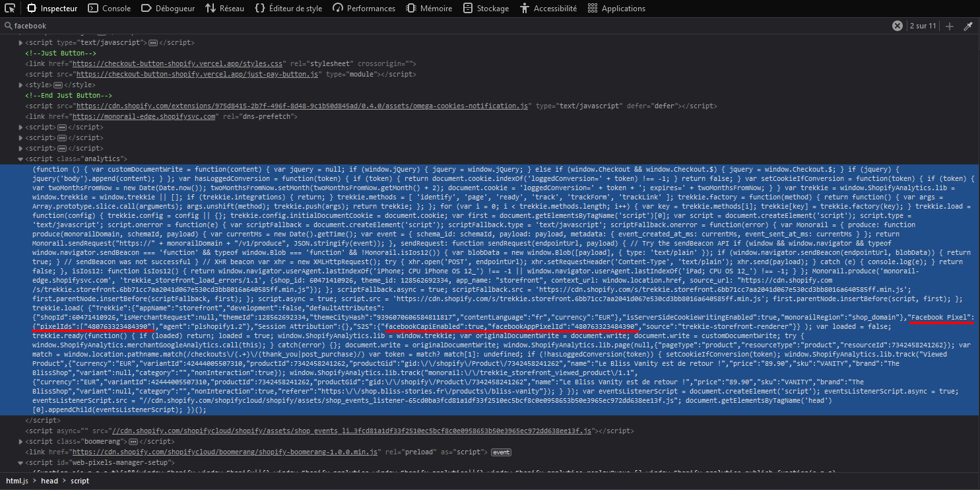Image resolution: width=980 pixels, height=490 pixels.
Task: Switch to the Stockage tab
Action: [x=486, y=9]
